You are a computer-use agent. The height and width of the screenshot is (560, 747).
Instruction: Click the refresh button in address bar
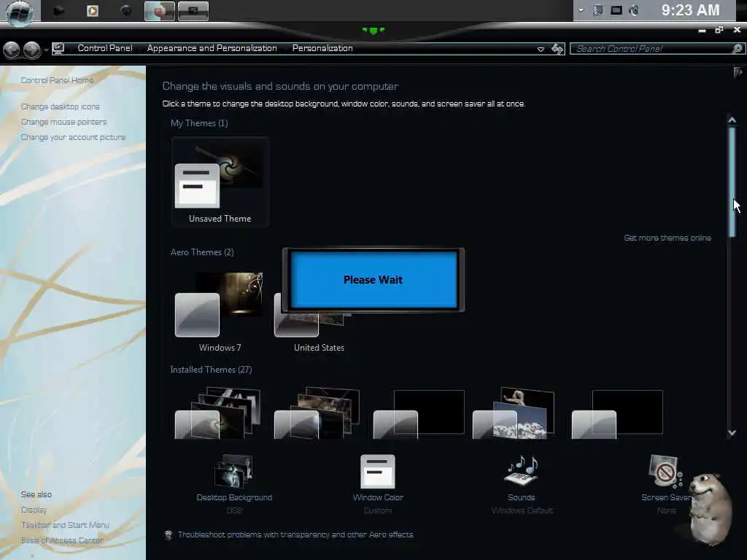click(557, 49)
